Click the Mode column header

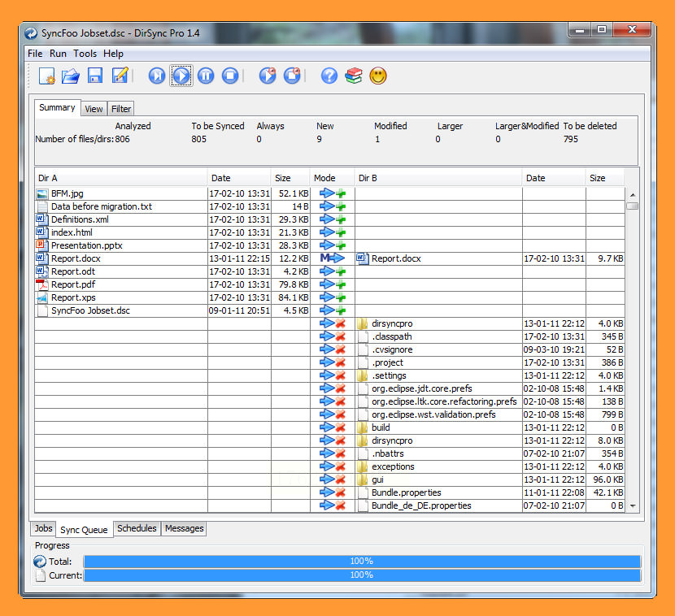coord(324,178)
